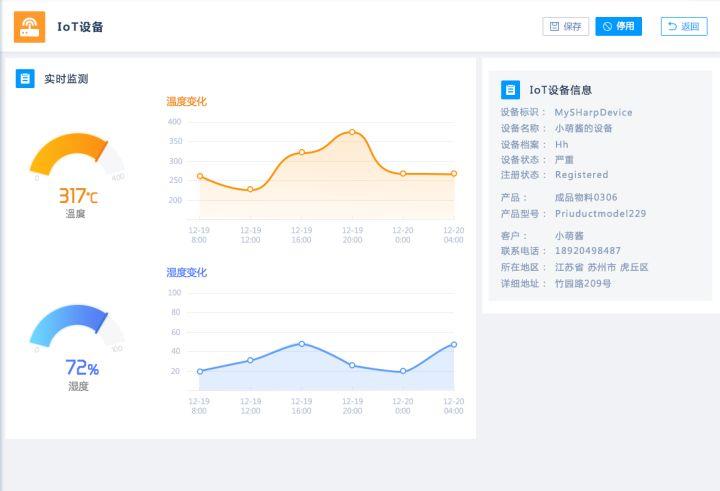
Task: Click the back arrow icon in 返回
Action: tap(672, 27)
